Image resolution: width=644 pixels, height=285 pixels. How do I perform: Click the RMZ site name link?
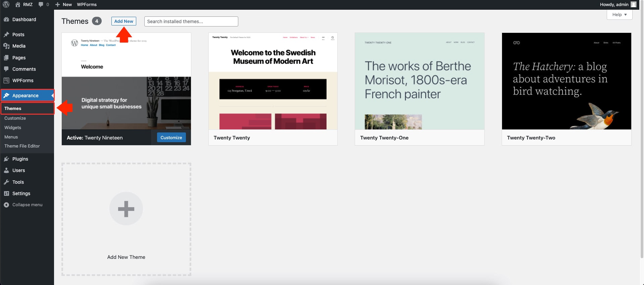(28, 4)
